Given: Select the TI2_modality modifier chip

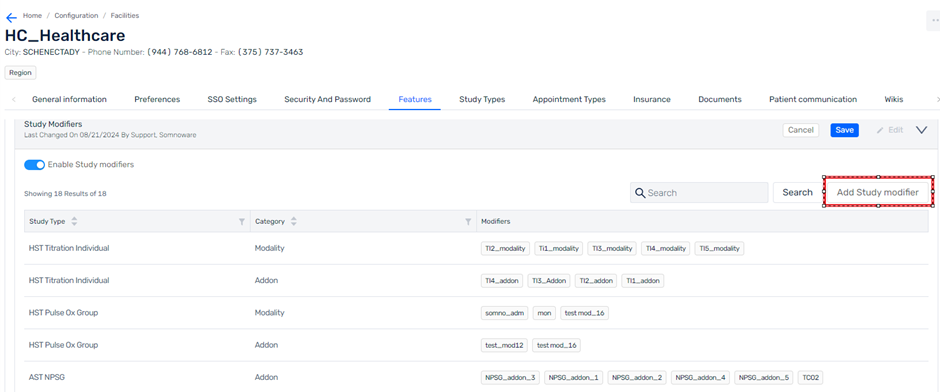Looking at the screenshot, I should (x=505, y=248).
